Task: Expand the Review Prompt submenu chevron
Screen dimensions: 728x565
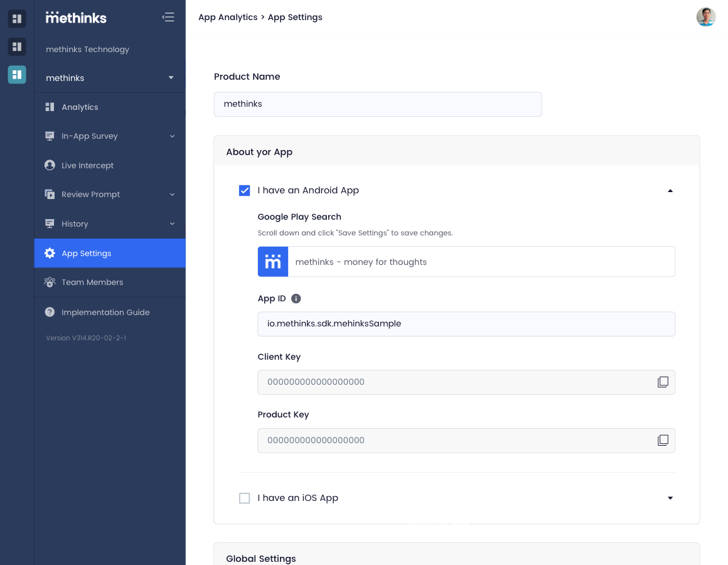Action: (172, 195)
